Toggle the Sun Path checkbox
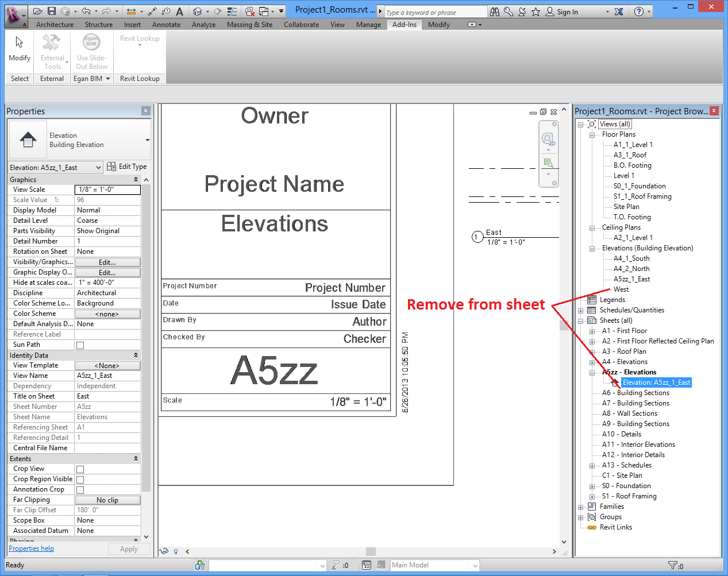This screenshot has height=576, width=728. (x=80, y=345)
